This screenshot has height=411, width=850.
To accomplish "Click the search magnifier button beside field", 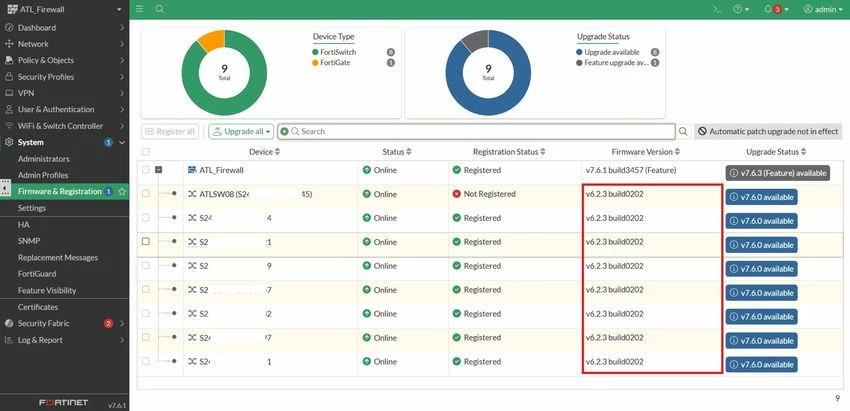I will tap(683, 131).
